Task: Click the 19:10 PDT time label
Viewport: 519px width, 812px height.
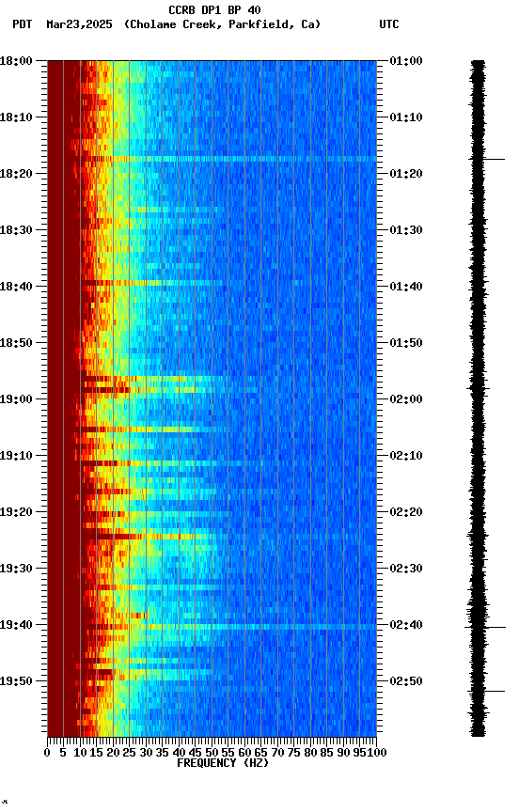Action: (x=16, y=456)
